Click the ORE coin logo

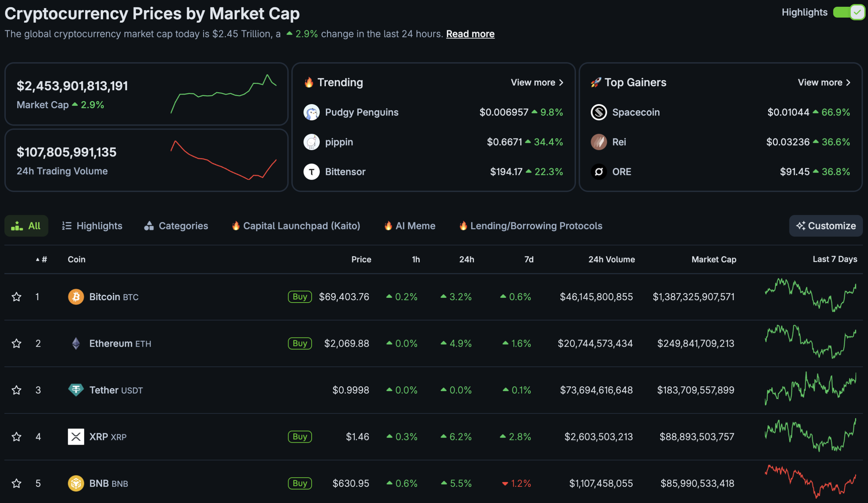tap(599, 172)
